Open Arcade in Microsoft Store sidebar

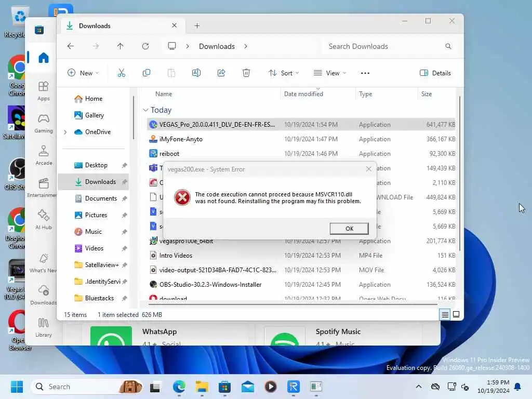[x=44, y=156]
